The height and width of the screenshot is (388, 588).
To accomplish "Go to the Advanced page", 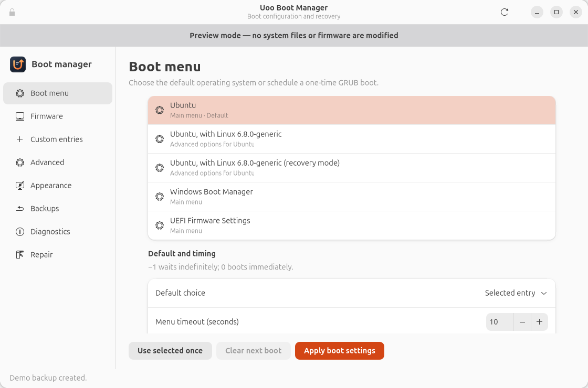I will point(58,163).
